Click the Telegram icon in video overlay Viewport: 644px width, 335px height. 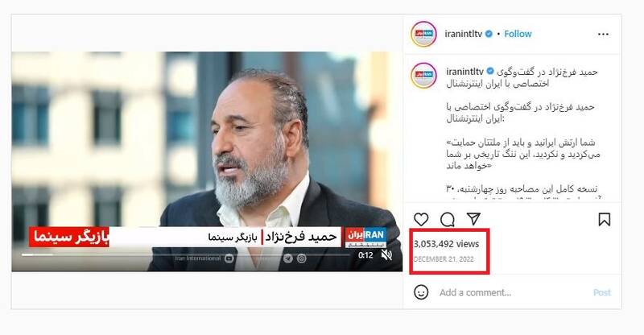coord(288,258)
